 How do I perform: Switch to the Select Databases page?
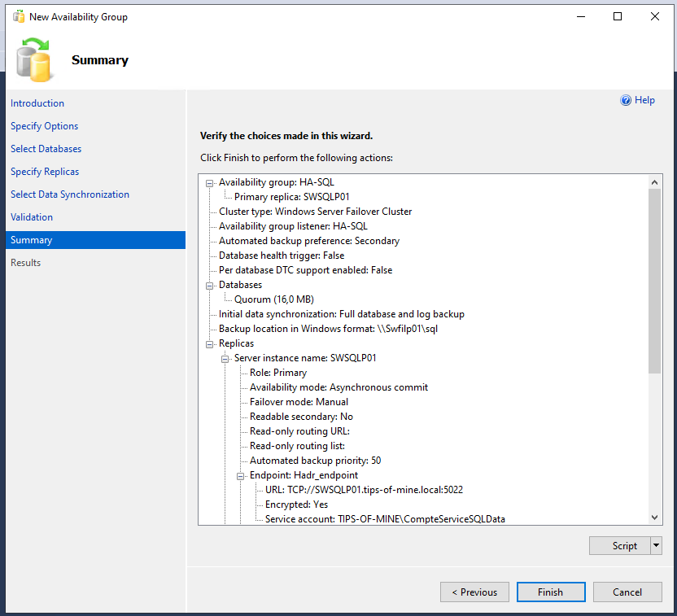[46, 149]
